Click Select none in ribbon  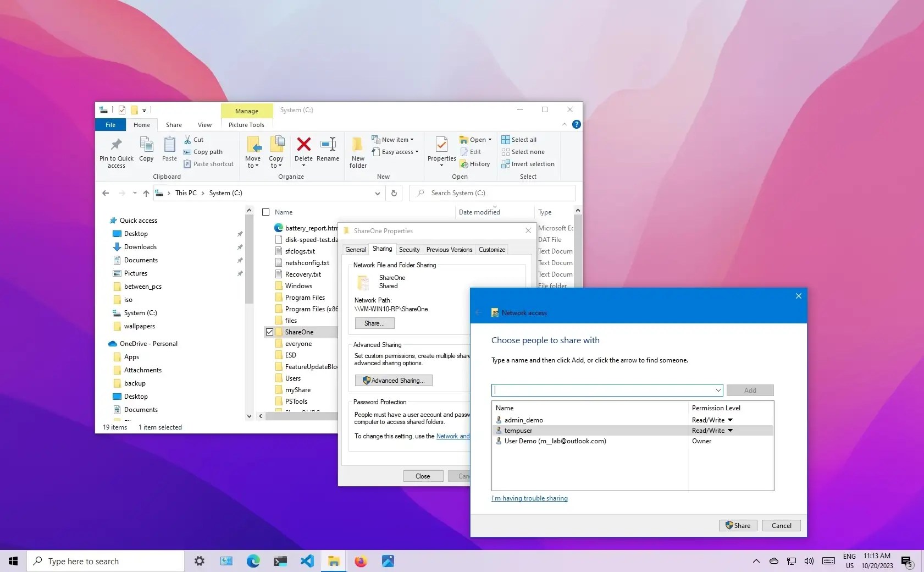coord(523,152)
